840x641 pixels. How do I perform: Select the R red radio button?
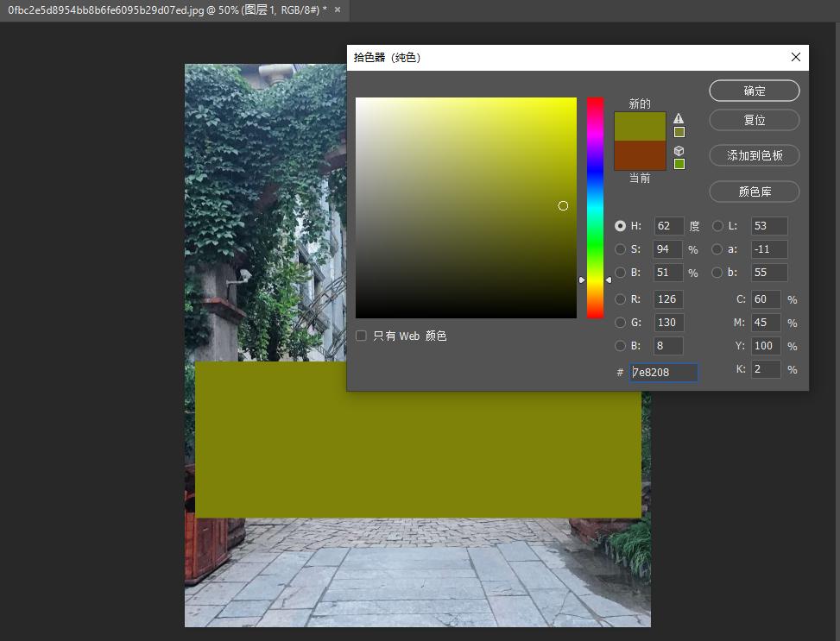(621, 299)
